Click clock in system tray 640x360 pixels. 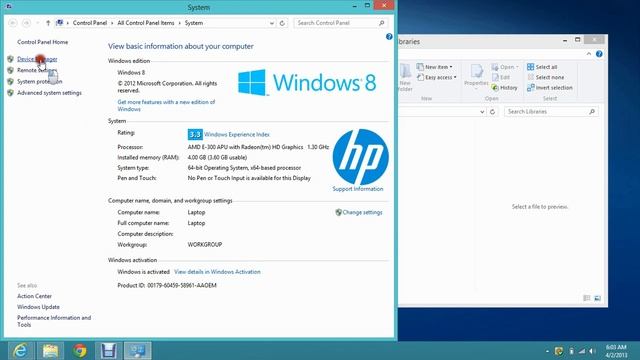[616, 351]
